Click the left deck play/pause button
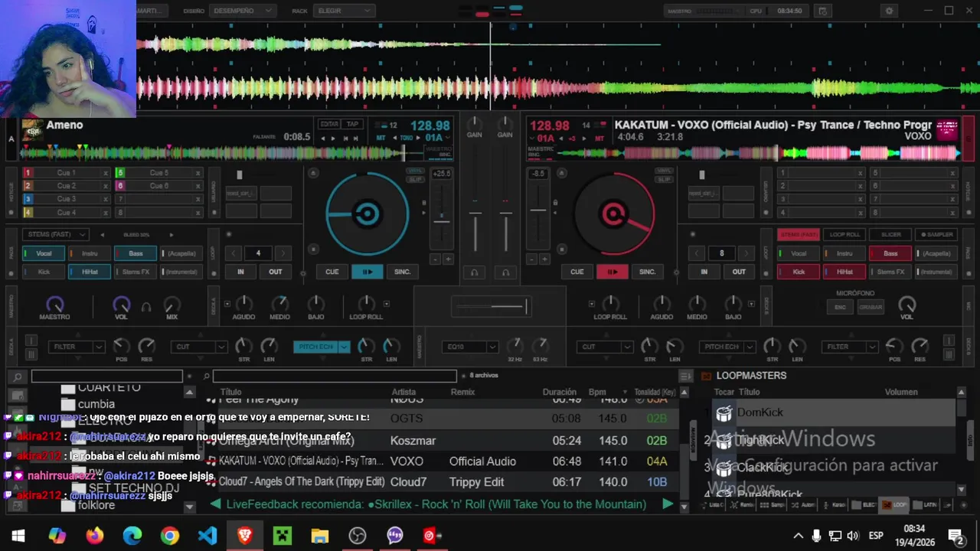The image size is (980, 551). 367,272
